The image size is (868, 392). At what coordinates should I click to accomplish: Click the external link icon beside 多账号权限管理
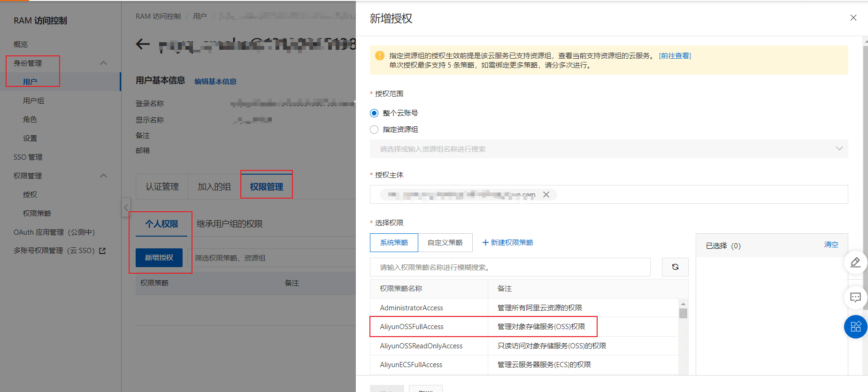(x=102, y=251)
